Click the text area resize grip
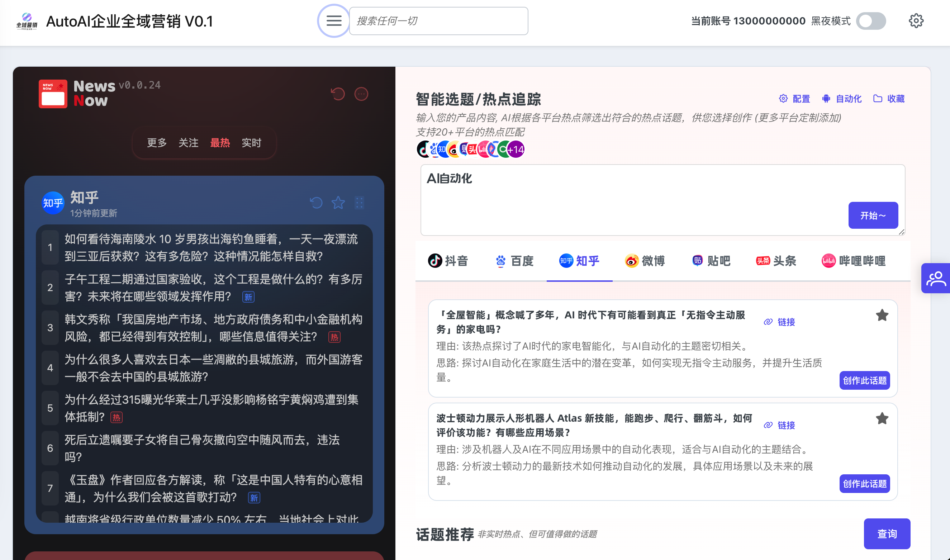Image resolution: width=950 pixels, height=560 pixels. 901,232
